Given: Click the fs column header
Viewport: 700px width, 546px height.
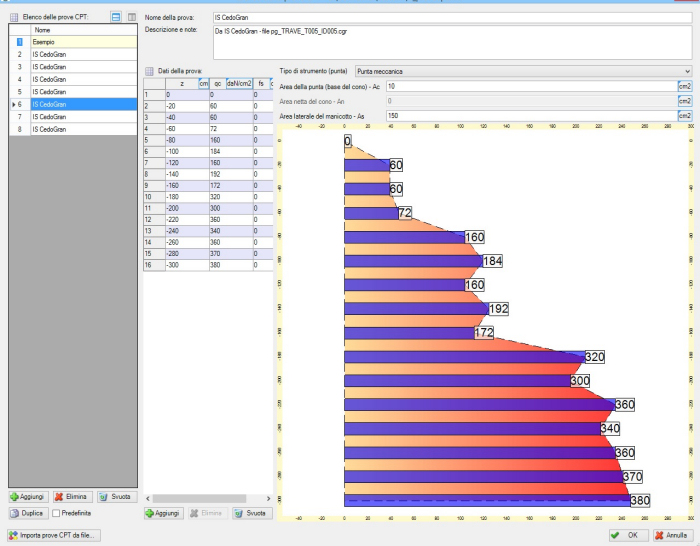Looking at the screenshot, I should click(x=261, y=83).
